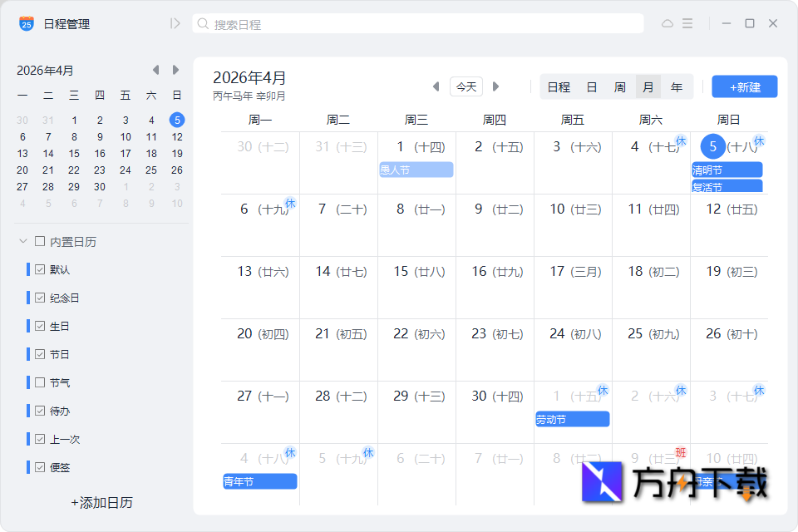Go to previous month in mini calendar
This screenshot has height=532, width=798.
(x=155, y=70)
